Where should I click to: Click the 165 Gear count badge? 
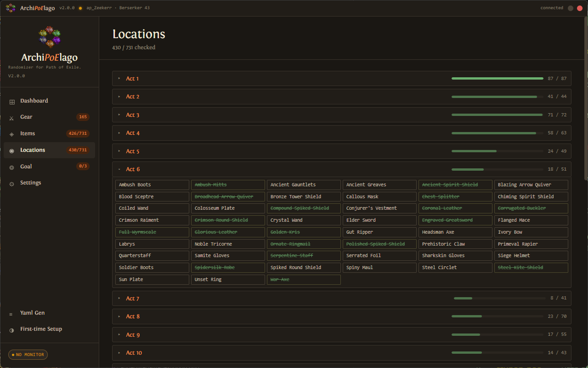coord(83,117)
